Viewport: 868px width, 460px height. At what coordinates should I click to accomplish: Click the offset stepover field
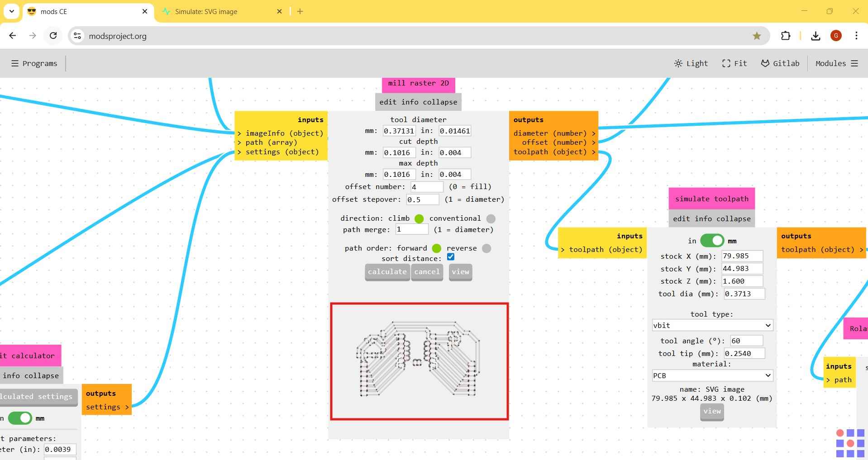[423, 199]
